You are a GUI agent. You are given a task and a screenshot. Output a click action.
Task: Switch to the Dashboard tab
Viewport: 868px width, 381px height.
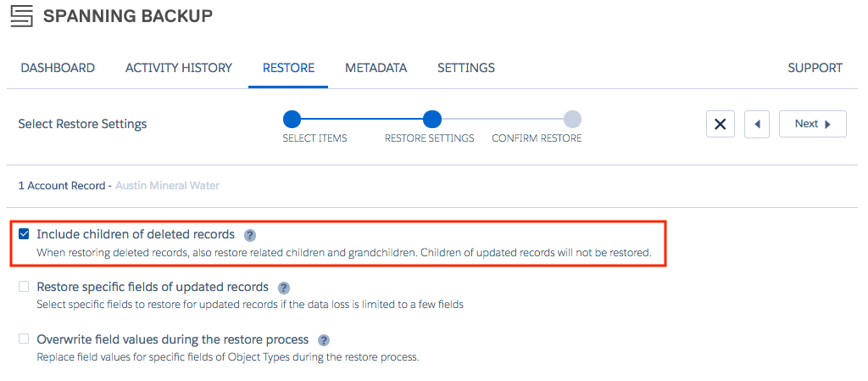[x=58, y=68]
